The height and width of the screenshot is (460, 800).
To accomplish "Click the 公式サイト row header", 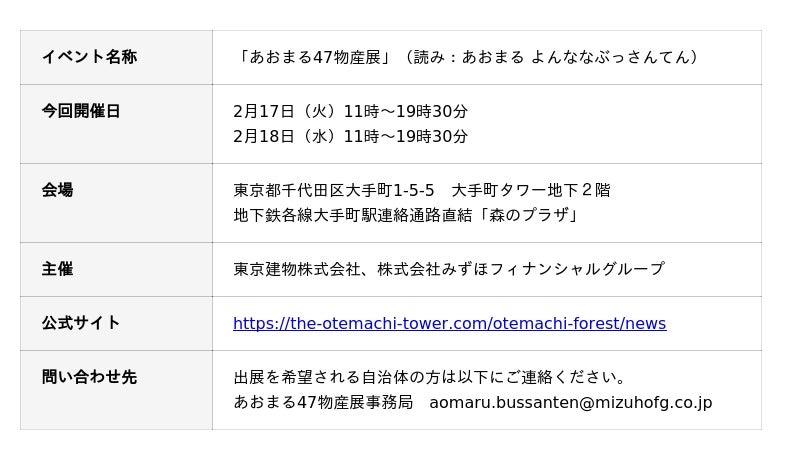I will [81, 323].
